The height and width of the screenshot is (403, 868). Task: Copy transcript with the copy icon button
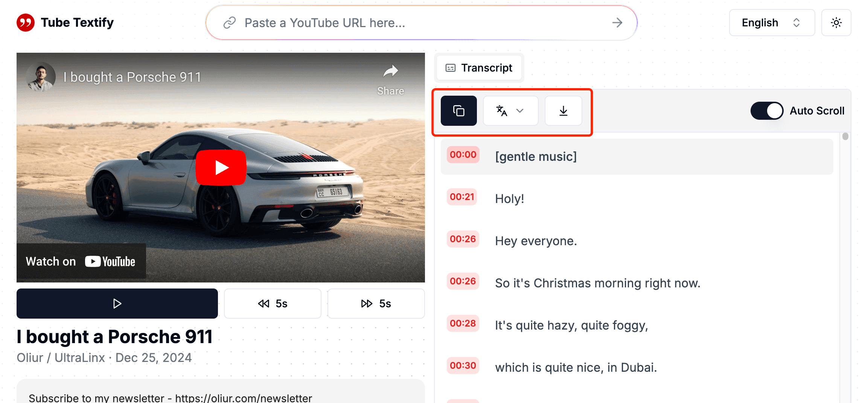point(458,111)
